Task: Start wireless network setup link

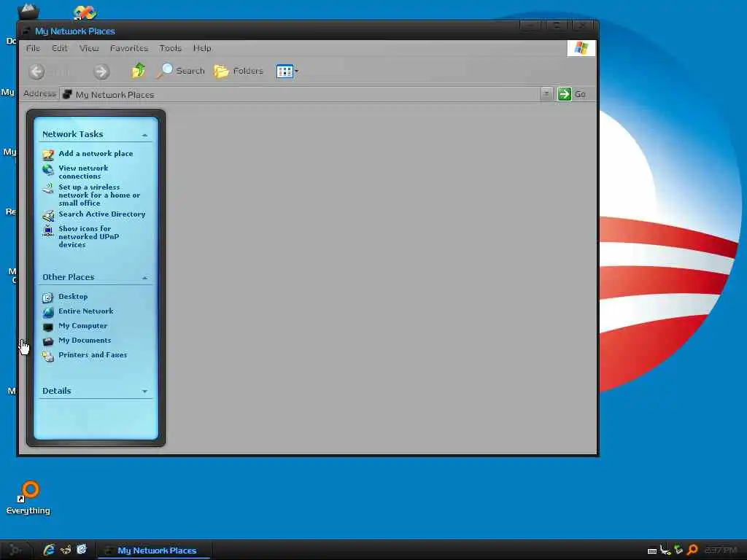Action: pyautogui.click(x=99, y=195)
